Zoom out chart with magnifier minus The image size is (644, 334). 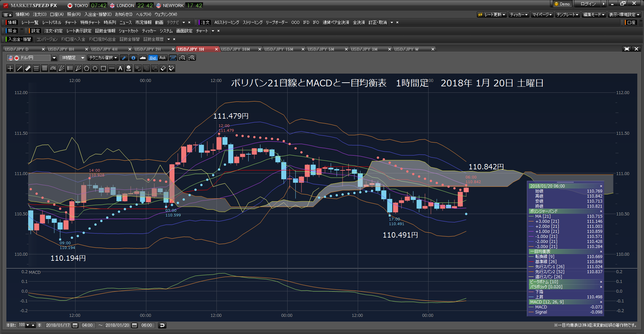coord(182,58)
